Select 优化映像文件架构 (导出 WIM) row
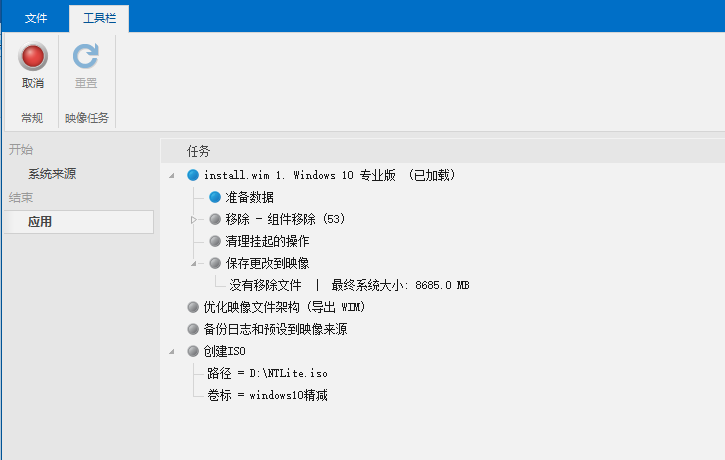 pos(284,307)
